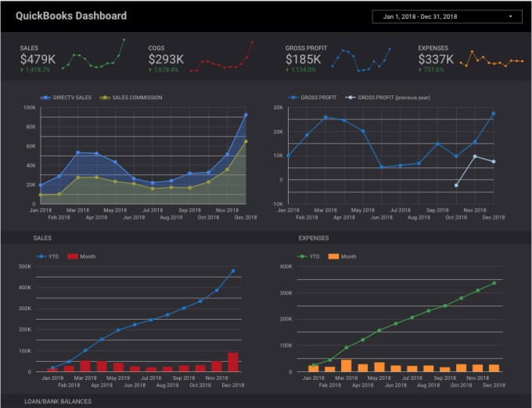Click the green Sales sparkline

click(x=93, y=54)
